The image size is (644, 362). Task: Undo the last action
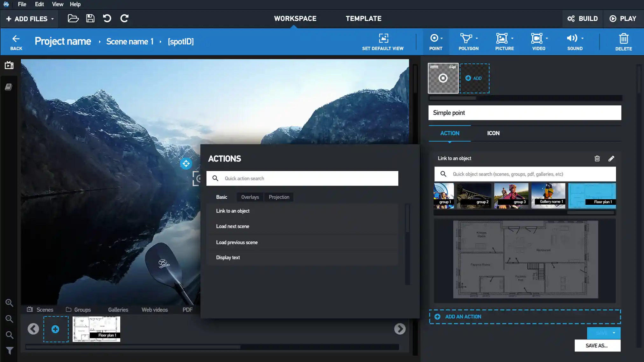click(x=107, y=18)
